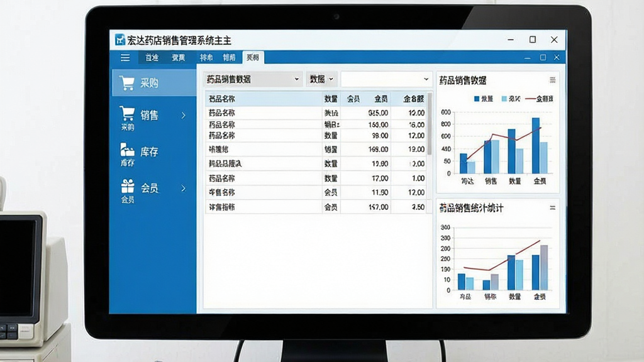The height and width of the screenshot is (362, 644).
Task: Click the cart icon in the highlighted 采购 row
Action: [127, 83]
